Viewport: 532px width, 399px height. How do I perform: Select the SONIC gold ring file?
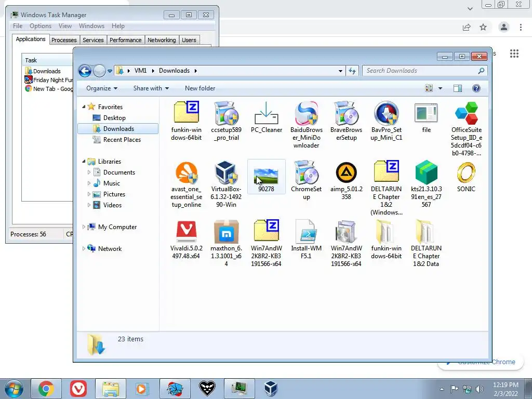(x=467, y=177)
